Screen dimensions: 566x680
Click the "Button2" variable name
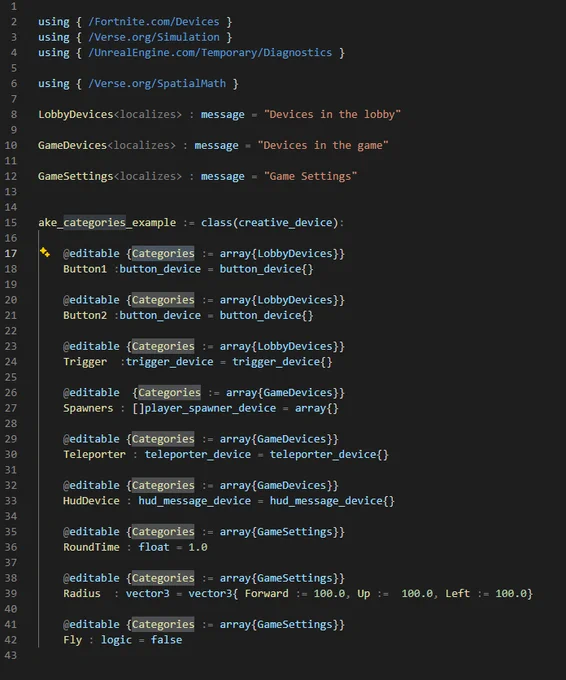coord(85,315)
